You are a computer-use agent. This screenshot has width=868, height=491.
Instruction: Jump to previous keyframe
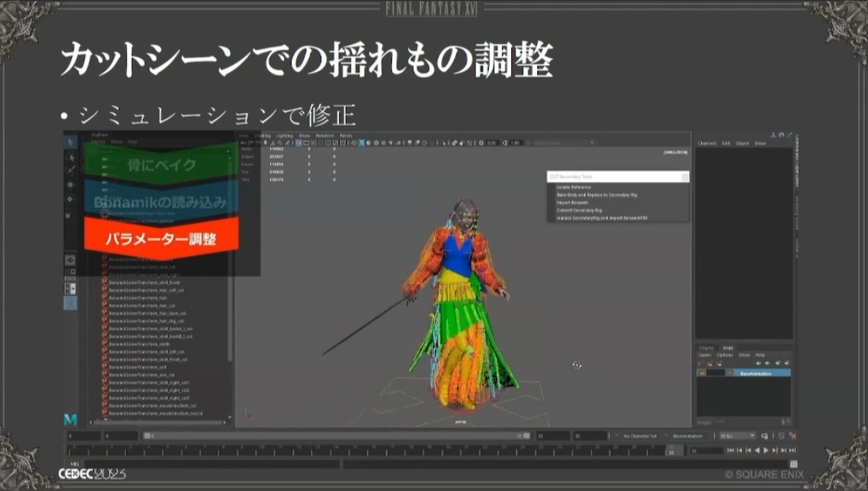(x=748, y=451)
